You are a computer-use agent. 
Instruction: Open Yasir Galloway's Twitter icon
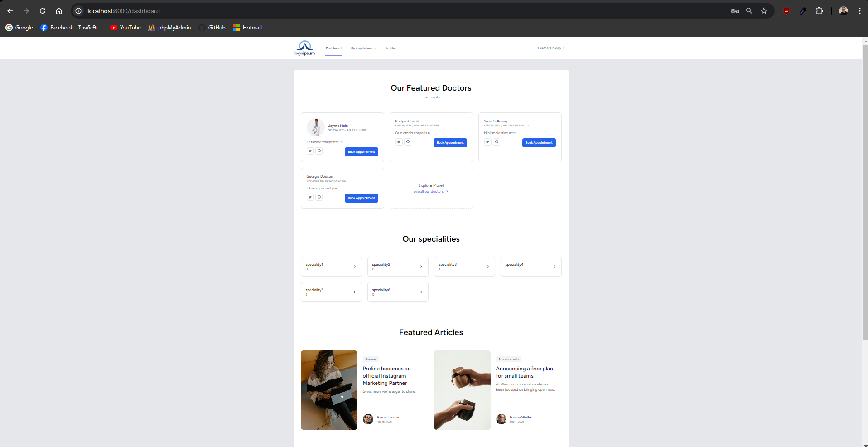tap(488, 142)
